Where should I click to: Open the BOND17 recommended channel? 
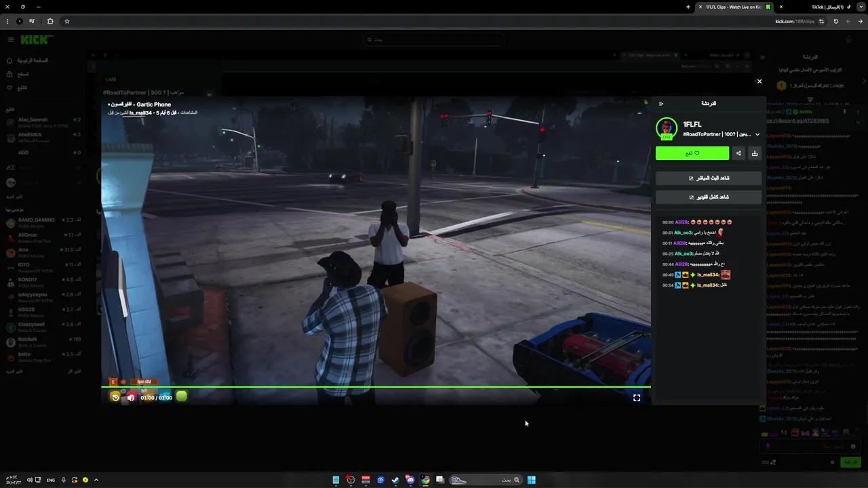[x=43, y=282]
